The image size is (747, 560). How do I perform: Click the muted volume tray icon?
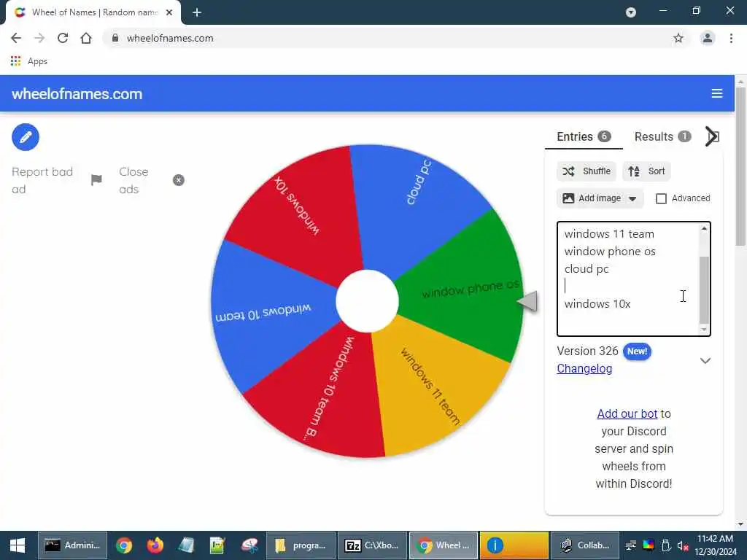[x=683, y=545]
